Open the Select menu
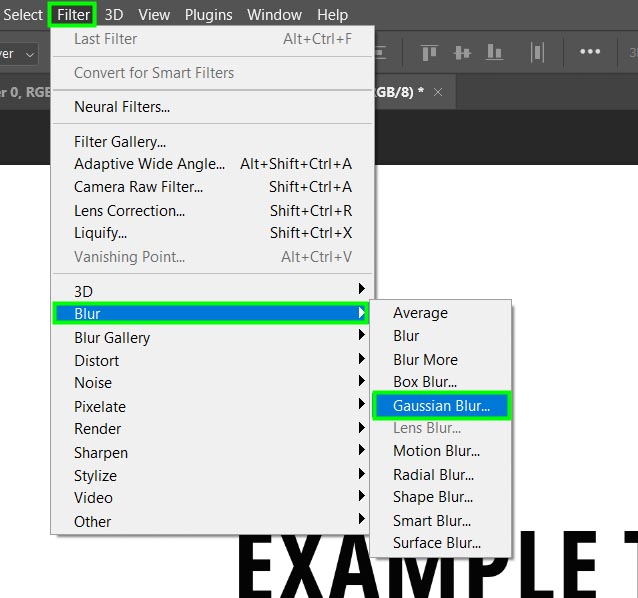The width and height of the screenshot is (638, 598). click(x=22, y=15)
